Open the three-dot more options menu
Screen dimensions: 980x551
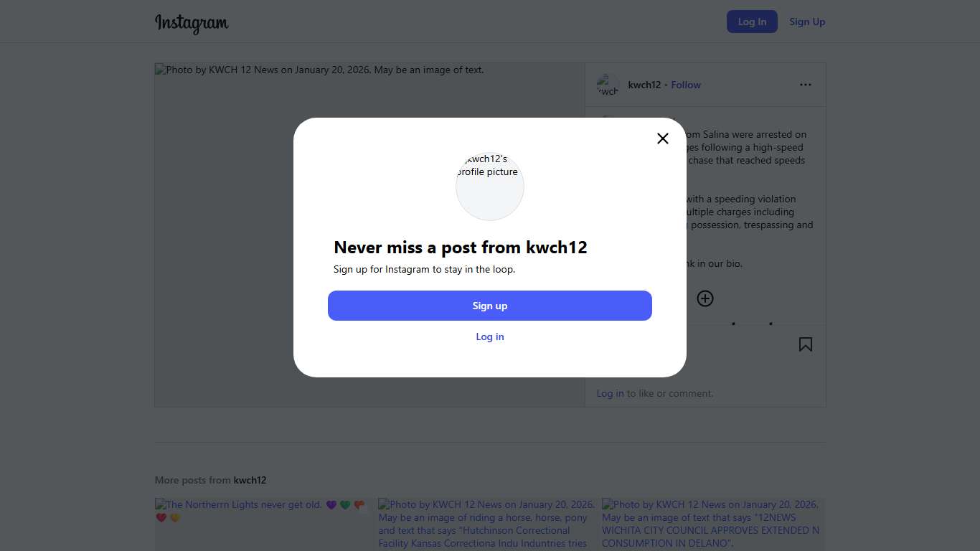point(806,85)
